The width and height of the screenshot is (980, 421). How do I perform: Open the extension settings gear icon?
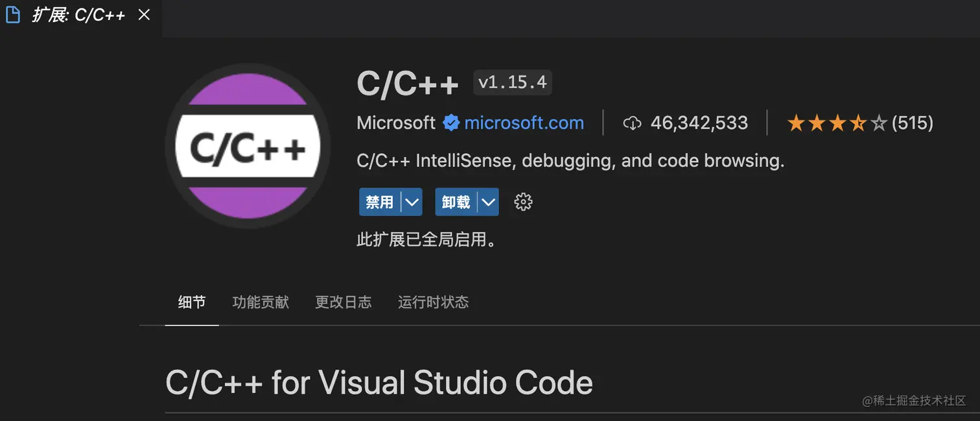click(523, 202)
